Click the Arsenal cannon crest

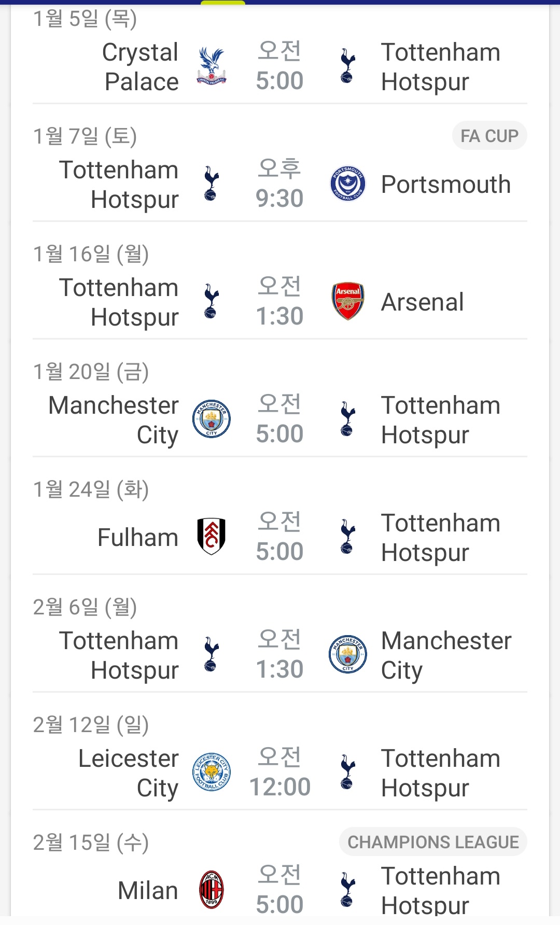coord(348,301)
